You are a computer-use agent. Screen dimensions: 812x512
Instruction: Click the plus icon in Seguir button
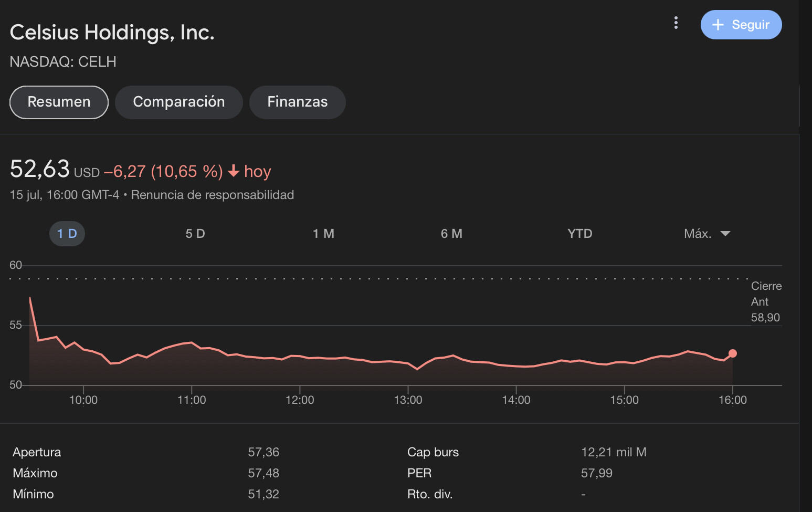point(718,25)
